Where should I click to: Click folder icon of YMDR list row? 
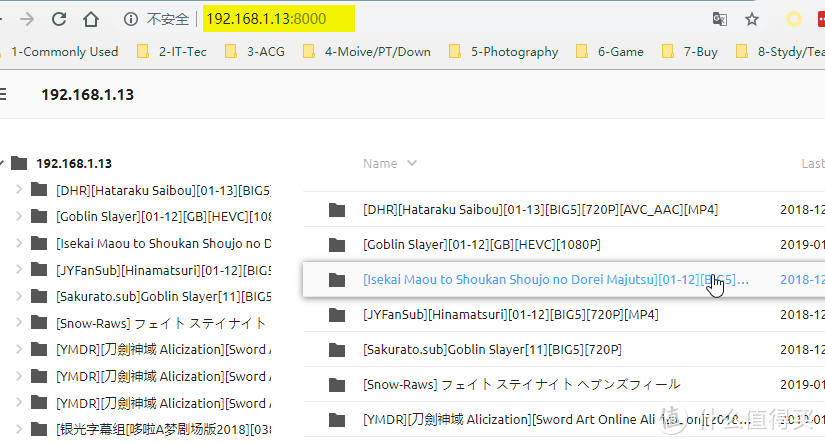337,420
